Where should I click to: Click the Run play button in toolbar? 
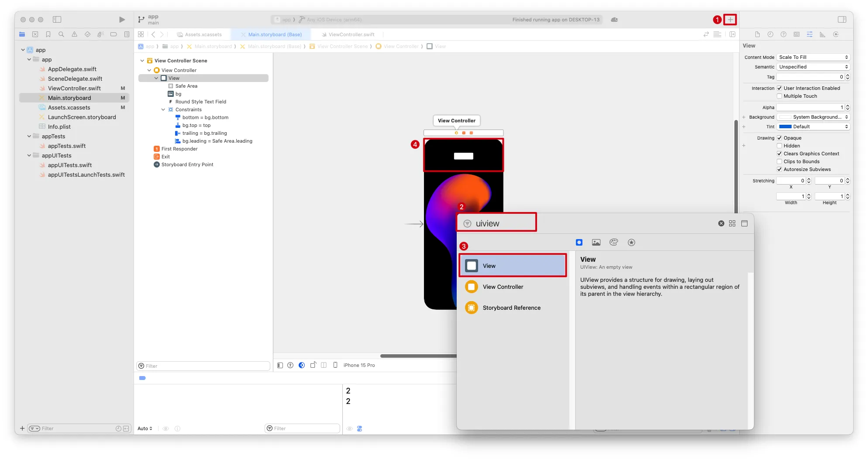click(122, 20)
